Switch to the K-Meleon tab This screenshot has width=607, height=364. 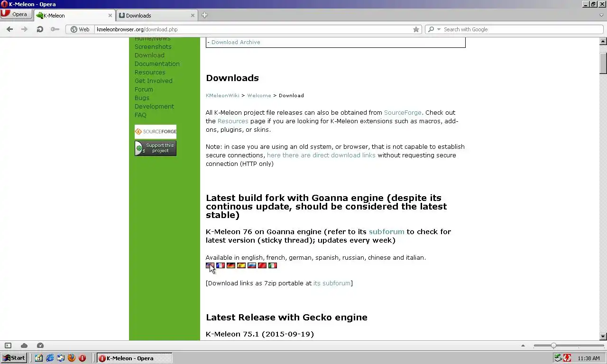pyautogui.click(x=74, y=15)
